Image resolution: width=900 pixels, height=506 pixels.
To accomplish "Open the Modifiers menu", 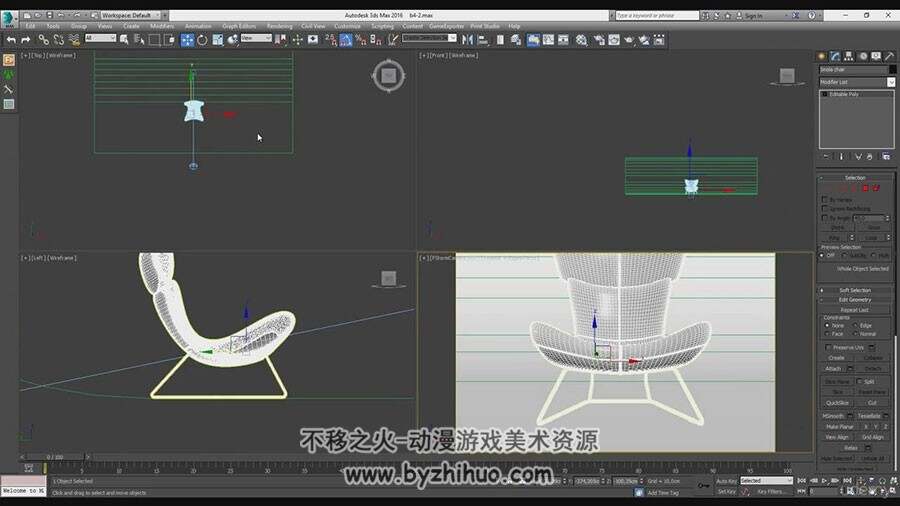I will [162, 26].
